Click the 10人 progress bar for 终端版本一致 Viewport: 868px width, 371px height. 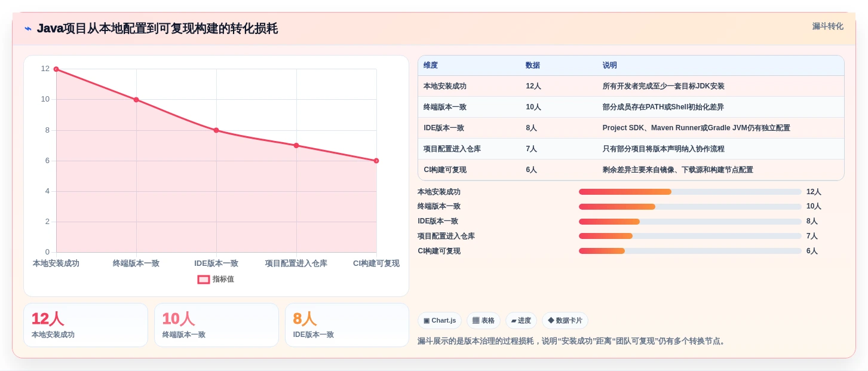point(690,207)
